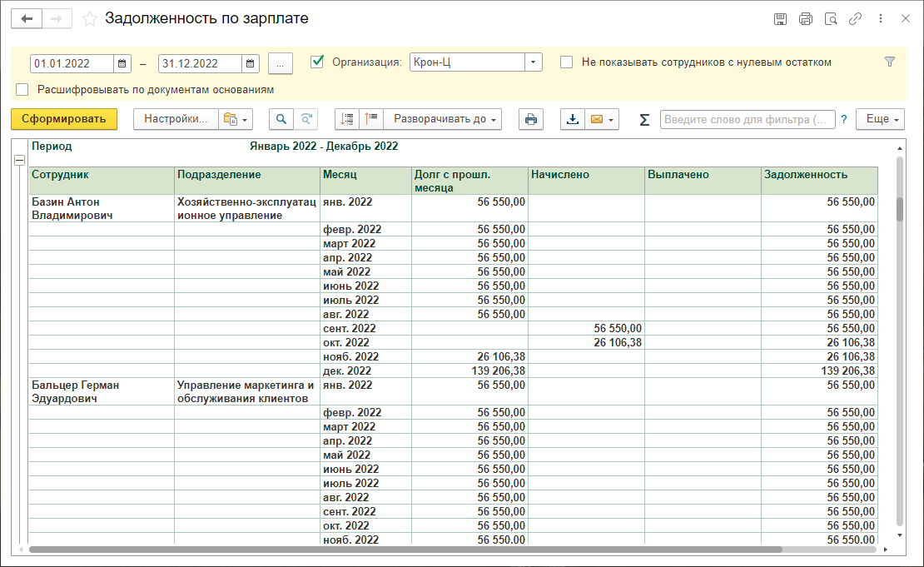Open the calendar for the start date 01.01.2022
This screenshot has width=924, height=567.
[x=122, y=63]
